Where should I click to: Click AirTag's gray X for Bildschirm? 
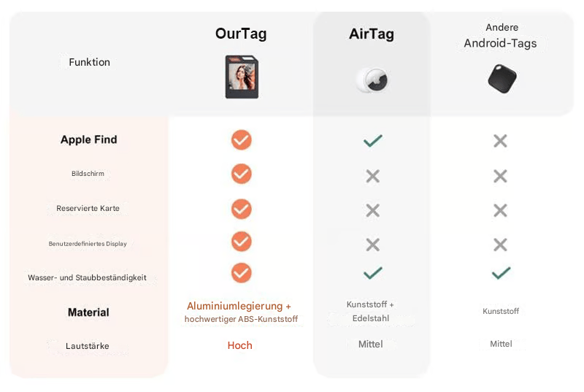point(372,176)
